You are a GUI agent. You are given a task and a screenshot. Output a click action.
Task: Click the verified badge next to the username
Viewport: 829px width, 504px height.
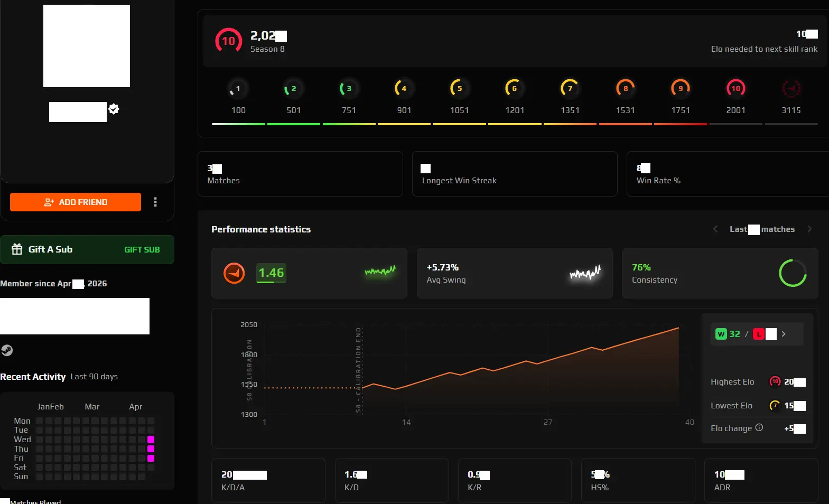tap(114, 109)
